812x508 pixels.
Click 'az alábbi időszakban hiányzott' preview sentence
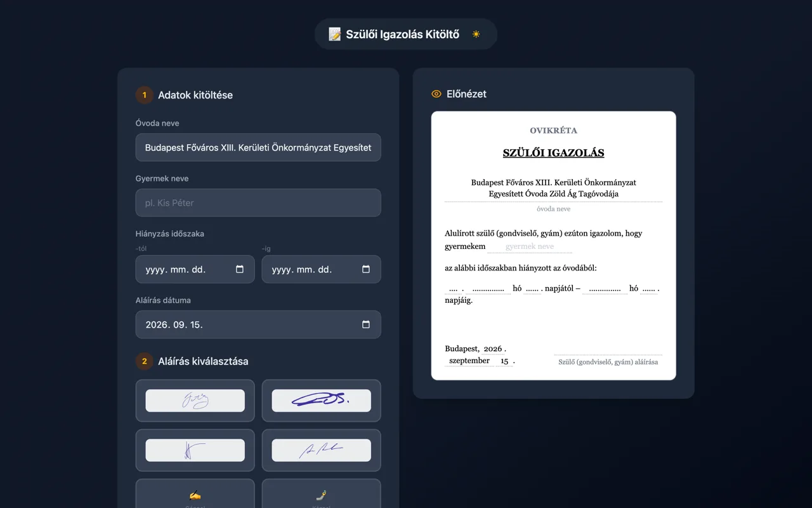(x=521, y=268)
